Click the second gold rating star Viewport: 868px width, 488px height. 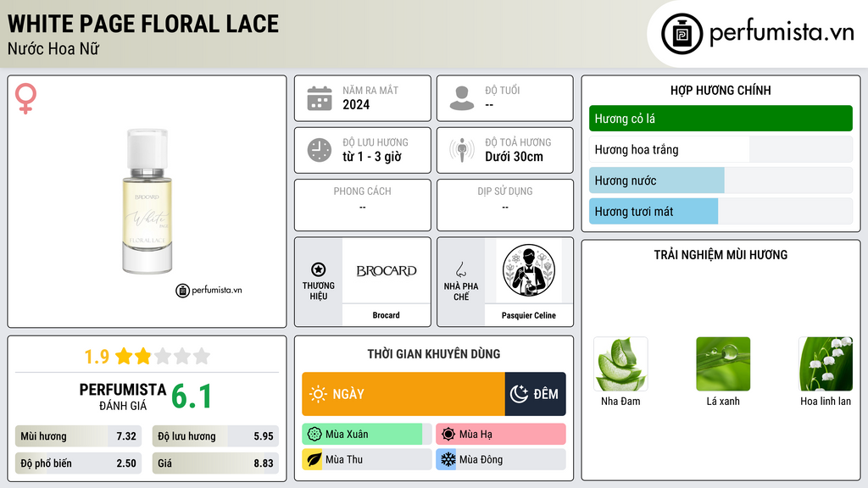143,356
